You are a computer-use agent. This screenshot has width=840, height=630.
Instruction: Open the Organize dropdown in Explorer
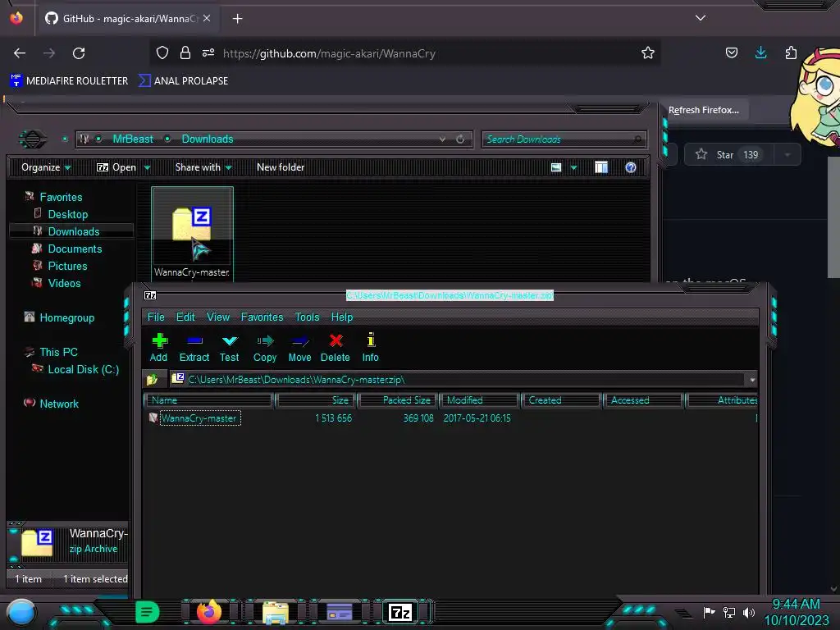[x=46, y=167]
